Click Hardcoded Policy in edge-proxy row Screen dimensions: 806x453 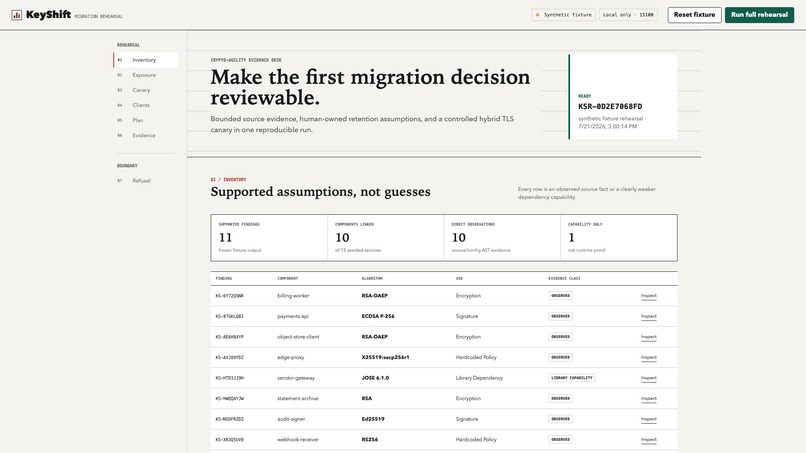[476, 357]
